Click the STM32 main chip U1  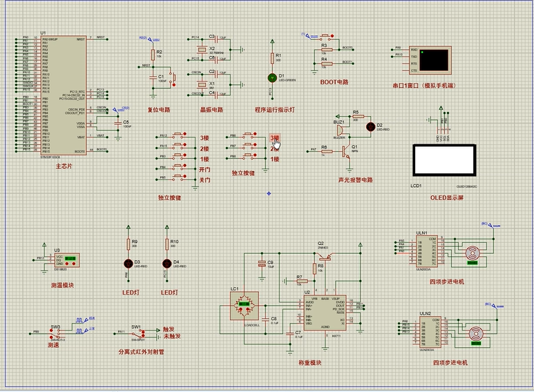(64, 95)
